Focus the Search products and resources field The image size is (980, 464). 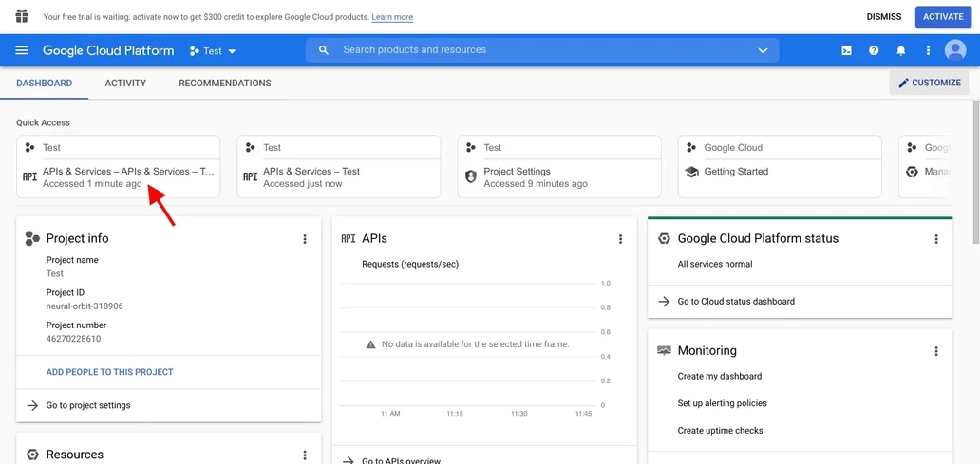(542, 50)
